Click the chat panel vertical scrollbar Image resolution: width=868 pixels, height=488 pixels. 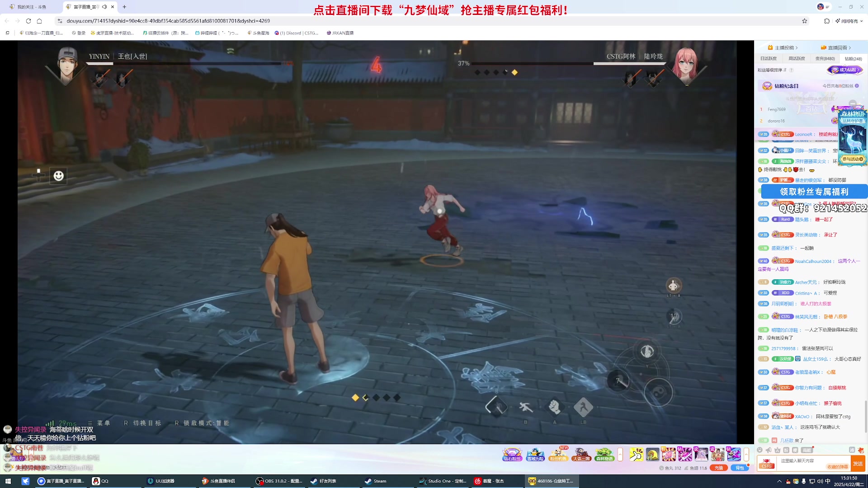click(866, 416)
